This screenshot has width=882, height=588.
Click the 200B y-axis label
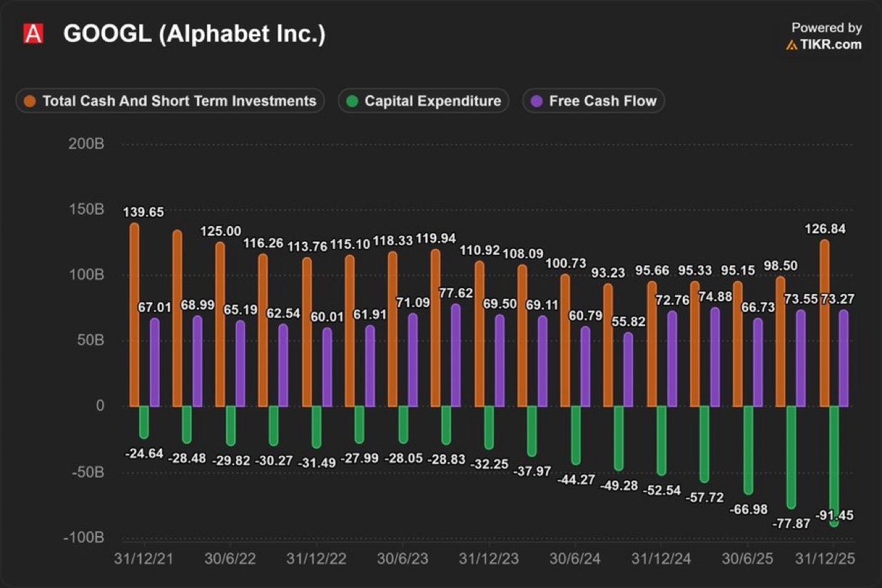[x=88, y=144]
